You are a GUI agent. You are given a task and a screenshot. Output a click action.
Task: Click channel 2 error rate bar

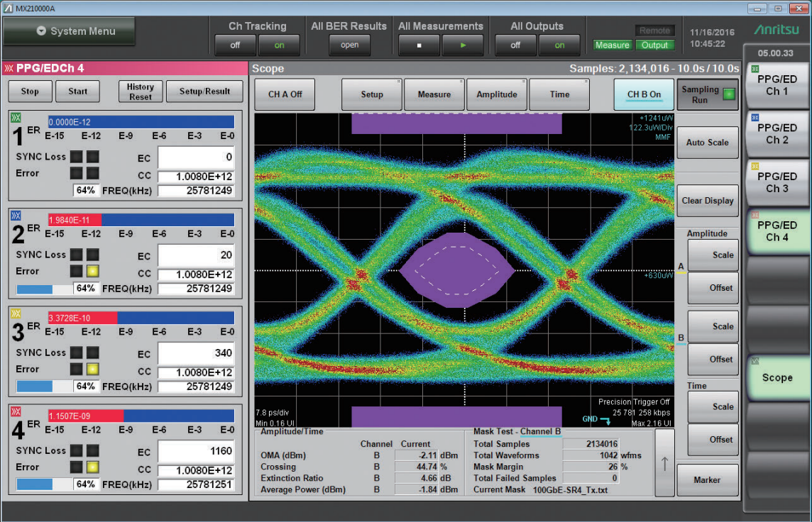tap(141, 220)
